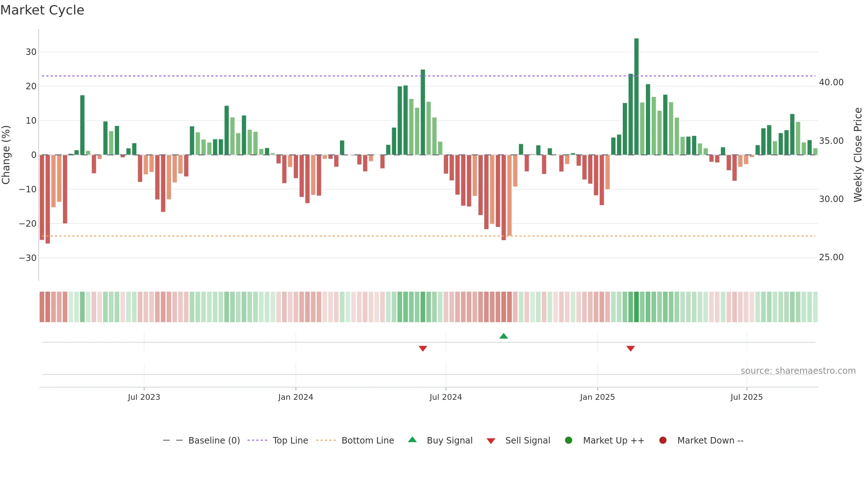The height and width of the screenshot is (488, 868).
Task: Click the red triangle icon in the legend
Action: (x=491, y=441)
